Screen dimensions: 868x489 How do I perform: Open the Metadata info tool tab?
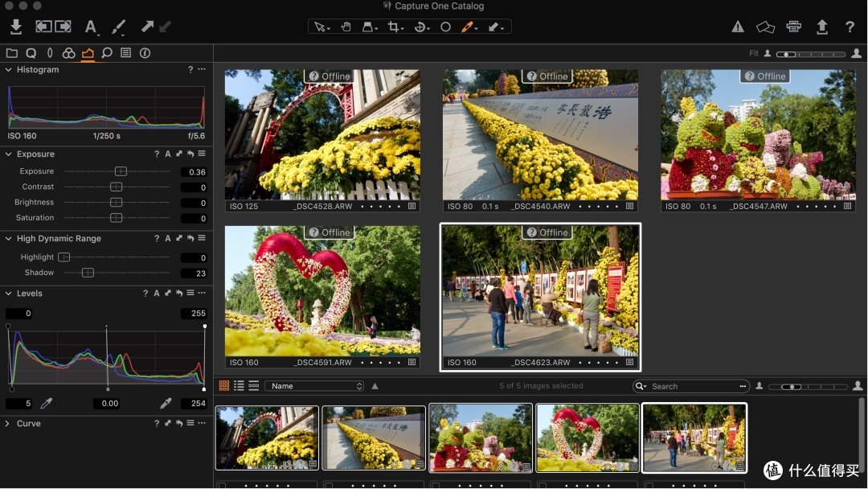coord(145,52)
